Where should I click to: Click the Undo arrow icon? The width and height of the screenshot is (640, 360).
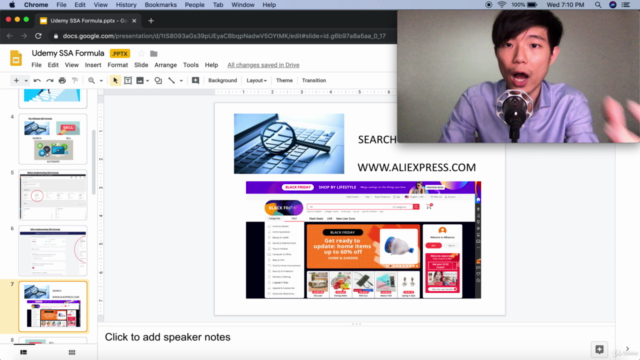tap(37, 80)
